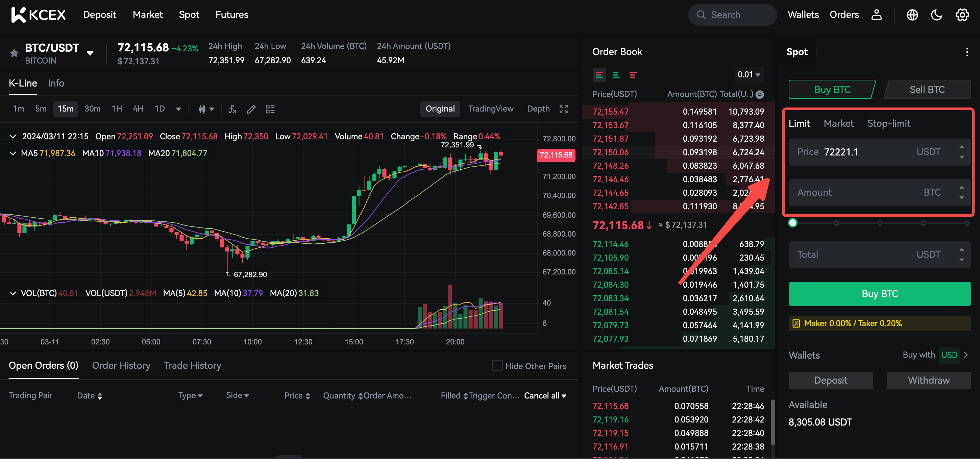Click the amount slider handle at zero
Image resolution: width=980 pixels, height=459 pixels.
coord(792,223)
